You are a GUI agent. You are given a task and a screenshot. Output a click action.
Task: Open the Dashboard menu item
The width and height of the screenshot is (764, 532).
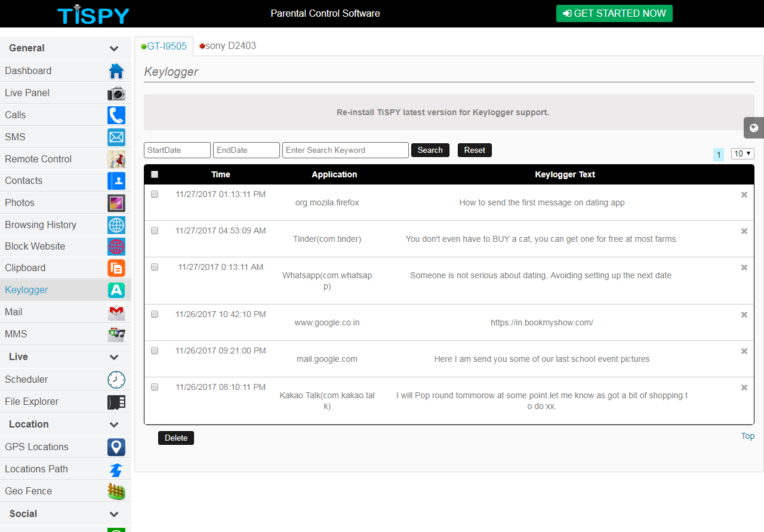click(66, 71)
